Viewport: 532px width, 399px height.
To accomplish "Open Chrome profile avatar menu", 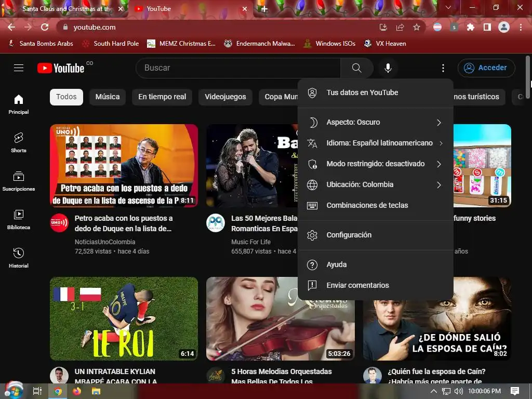I will 504,27.
